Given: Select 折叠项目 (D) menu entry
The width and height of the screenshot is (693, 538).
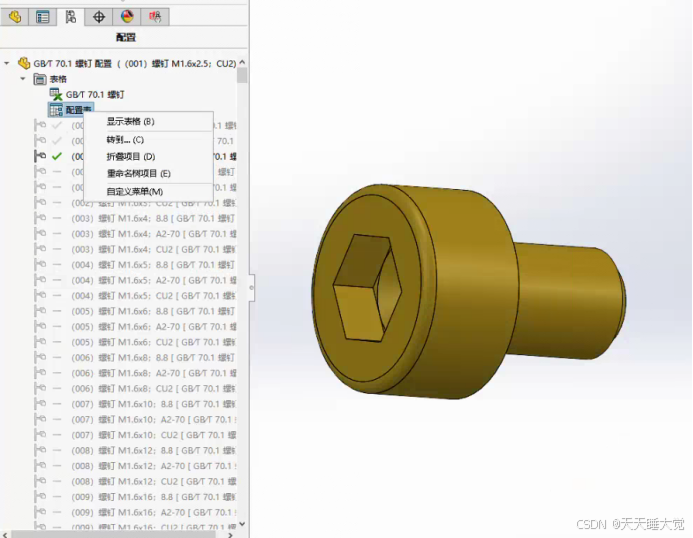Looking at the screenshot, I should 131,156.
